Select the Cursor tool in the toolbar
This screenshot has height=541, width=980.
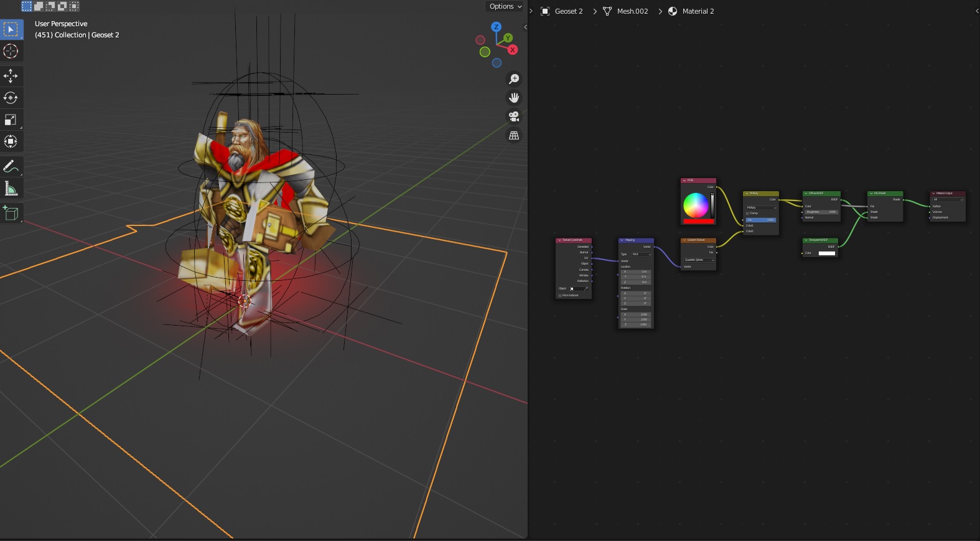click(x=11, y=51)
